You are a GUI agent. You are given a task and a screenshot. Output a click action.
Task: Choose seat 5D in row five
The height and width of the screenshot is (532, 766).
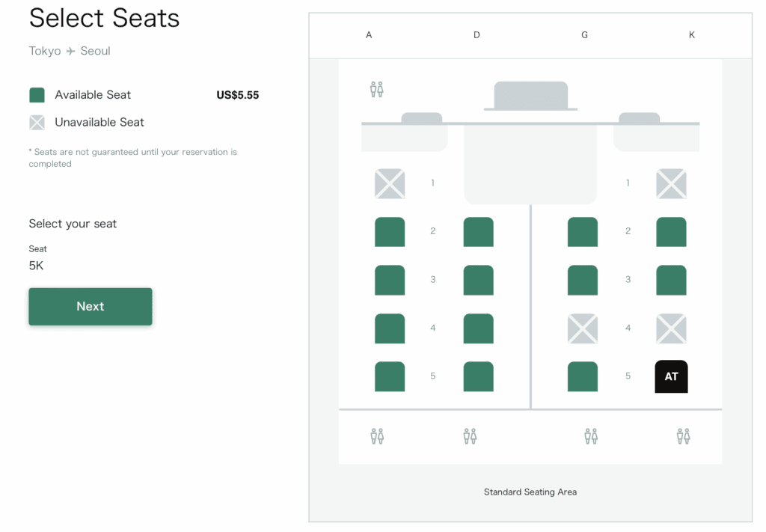[x=479, y=376]
